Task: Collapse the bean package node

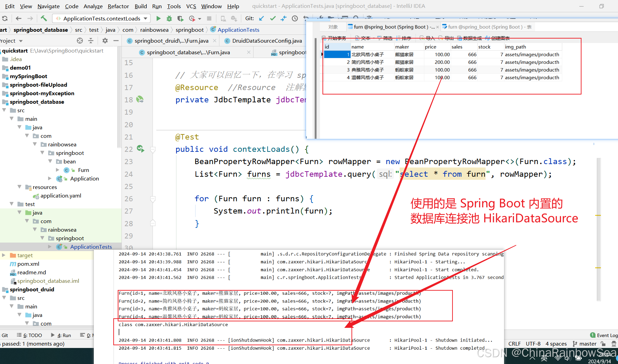Action: pyautogui.click(x=50, y=161)
